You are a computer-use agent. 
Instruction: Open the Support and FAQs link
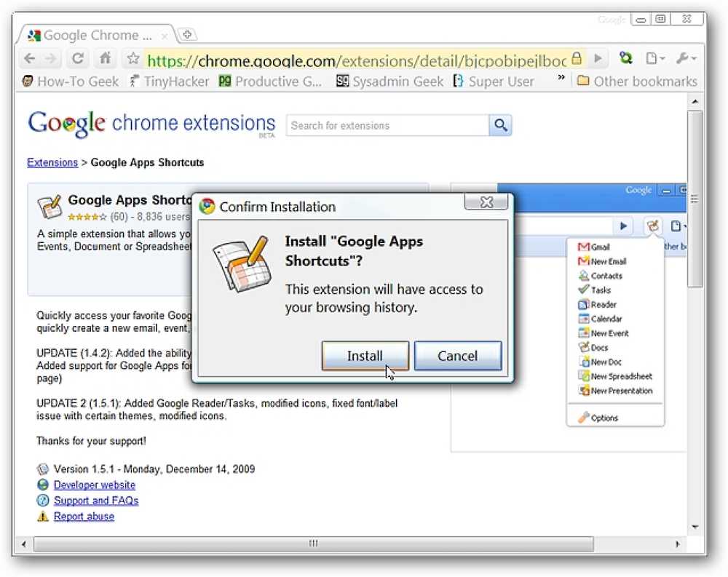pos(96,501)
